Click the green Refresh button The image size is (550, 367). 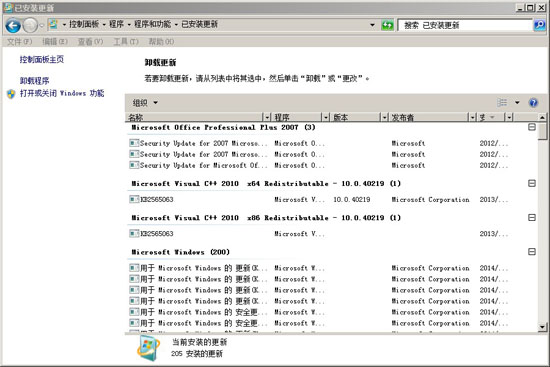(387, 25)
